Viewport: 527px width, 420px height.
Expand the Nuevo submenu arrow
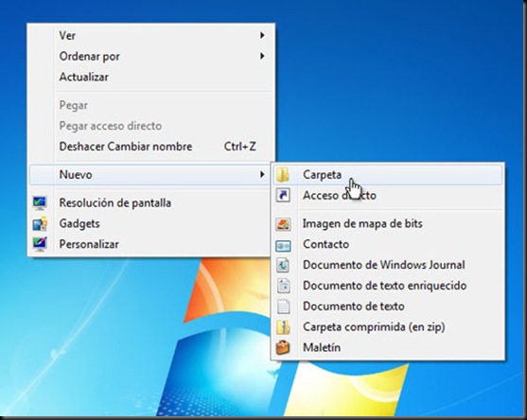[262, 174]
